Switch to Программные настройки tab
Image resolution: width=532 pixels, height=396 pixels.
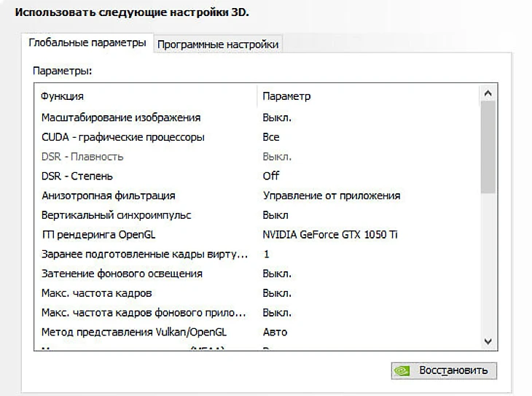[x=218, y=44]
